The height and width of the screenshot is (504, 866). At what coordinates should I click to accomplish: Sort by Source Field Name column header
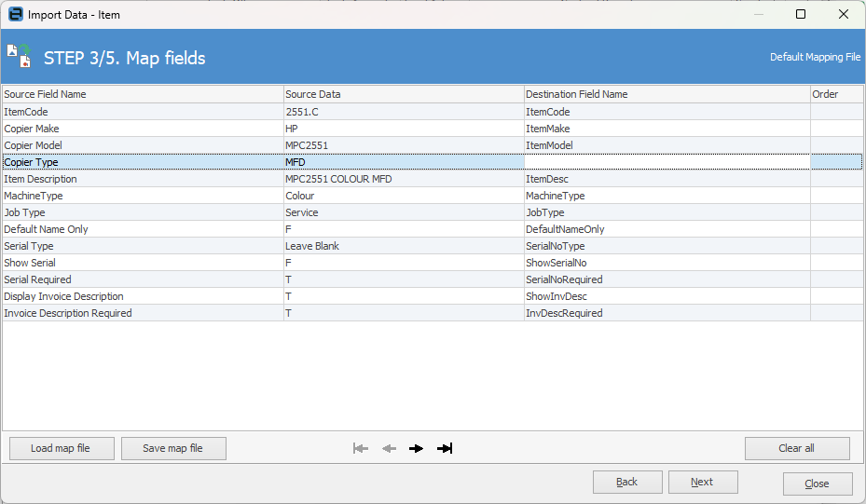pos(143,94)
